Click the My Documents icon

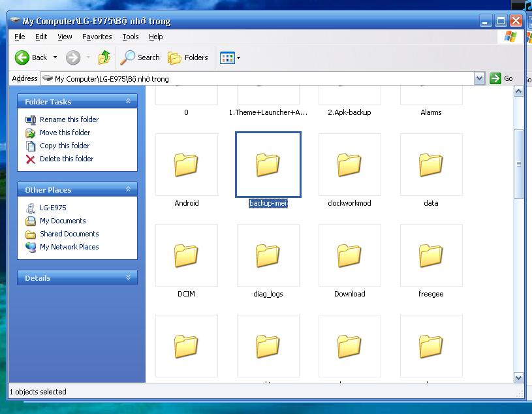[31, 221]
